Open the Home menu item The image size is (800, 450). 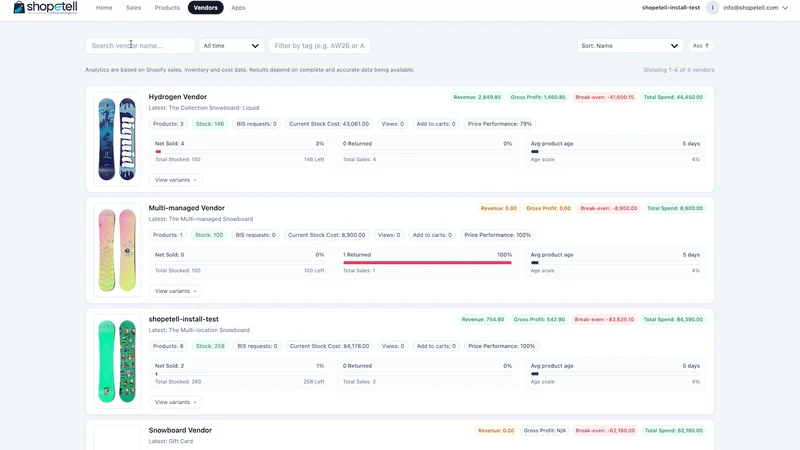pos(104,8)
